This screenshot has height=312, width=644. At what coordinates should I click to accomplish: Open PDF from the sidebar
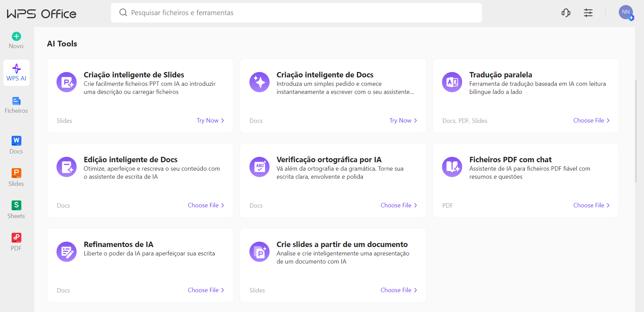click(16, 242)
